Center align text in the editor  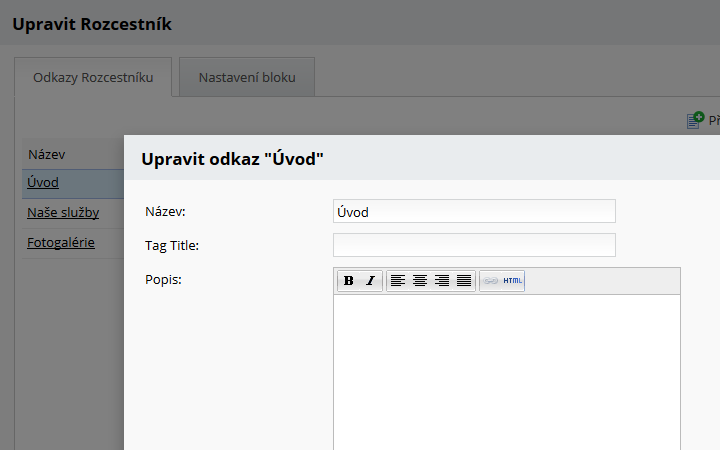click(x=420, y=281)
